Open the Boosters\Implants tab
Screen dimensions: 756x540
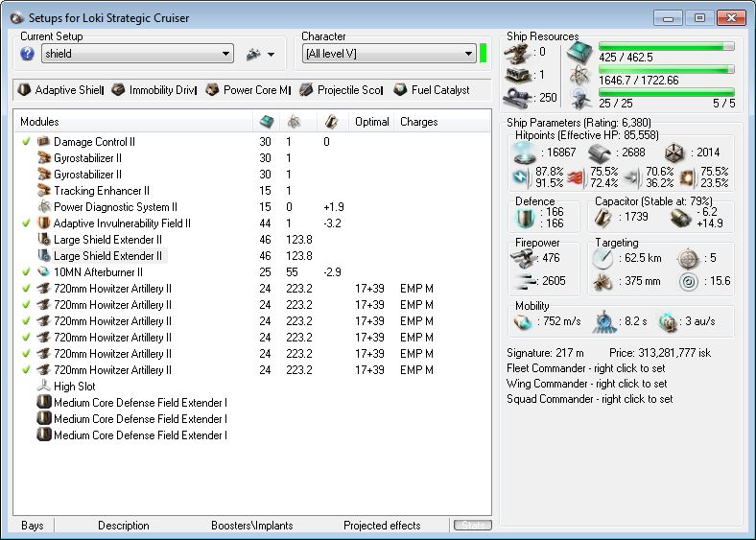click(x=252, y=525)
